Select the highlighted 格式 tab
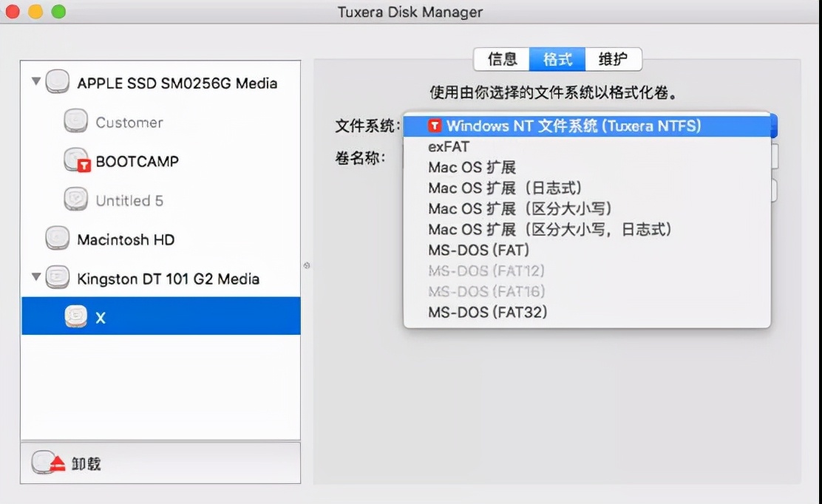 557,60
